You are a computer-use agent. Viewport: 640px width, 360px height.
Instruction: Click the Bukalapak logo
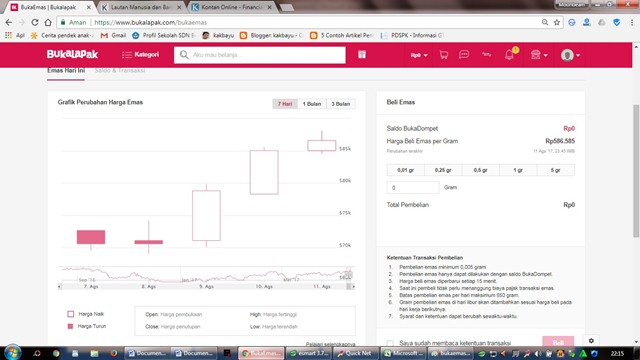coord(72,54)
